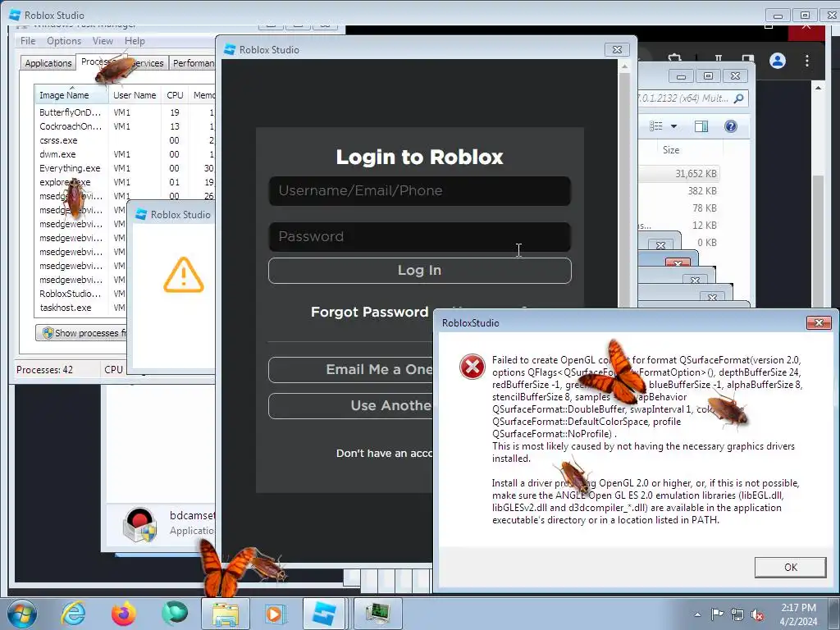Open the network tray icon
The width and height of the screenshot is (840, 630).
click(737, 614)
